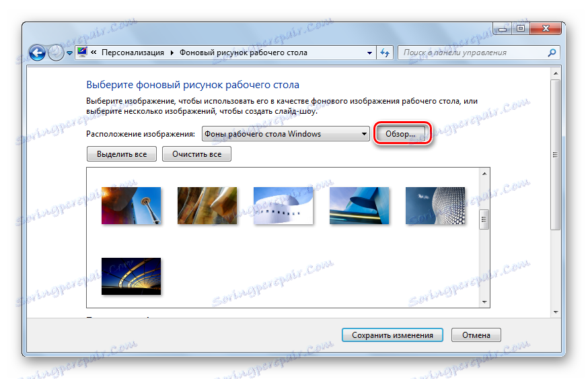
Task: Open the Расположение изображения combo box
Action: (x=286, y=134)
